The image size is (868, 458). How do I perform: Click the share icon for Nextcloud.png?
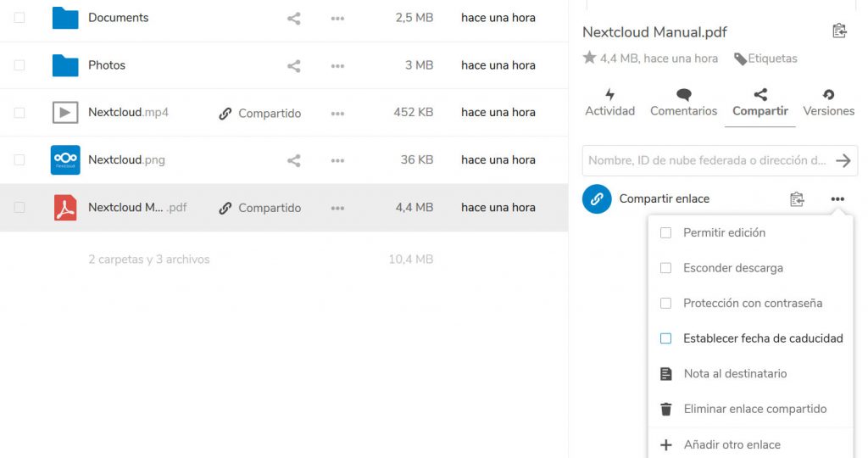tap(293, 160)
